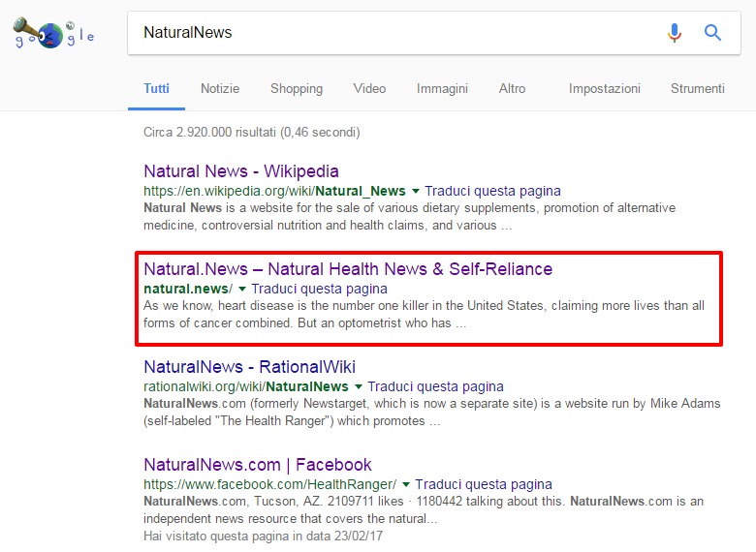Screen dimensions: 756x552
Task: Click the rationalwiki.org/wiki/NaturalNews URL text
Action: pos(246,386)
